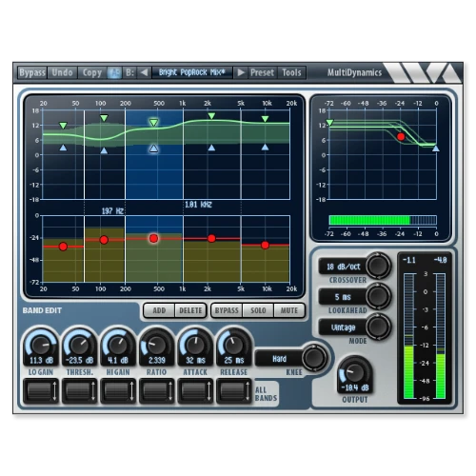476x476 pixels.
Task: Click the All Bands slider under Ratio
Action: pyautogui.click(x=157, y=391)
